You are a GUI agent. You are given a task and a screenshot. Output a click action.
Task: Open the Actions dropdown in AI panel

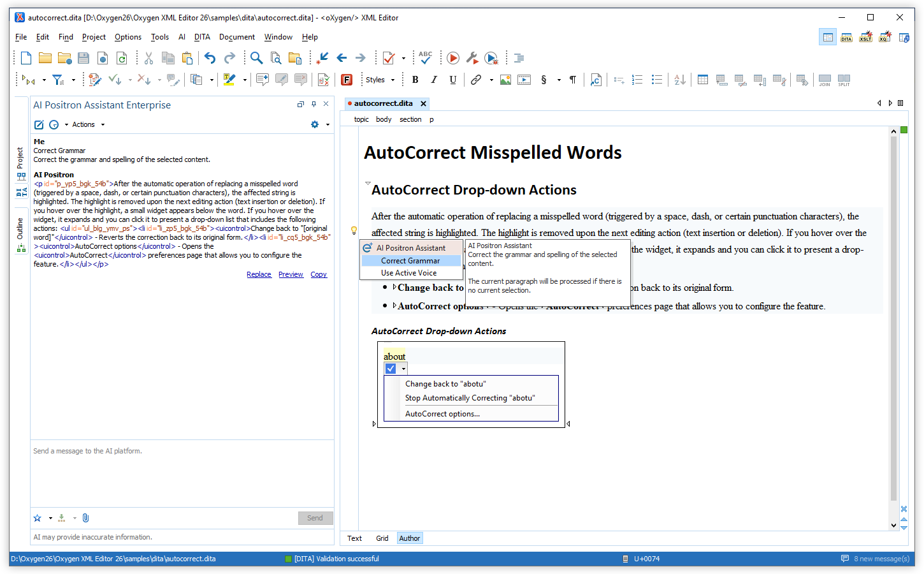click(x=88, y=124)
